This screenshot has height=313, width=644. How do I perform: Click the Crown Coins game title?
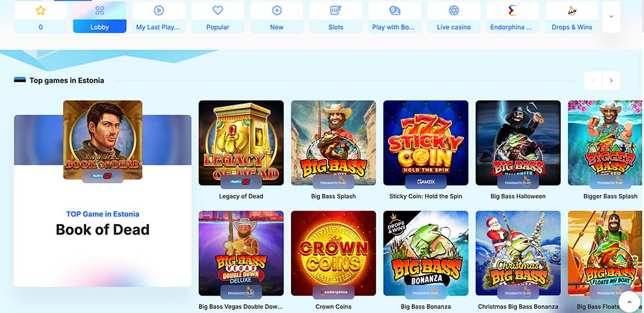pos(334,307)
